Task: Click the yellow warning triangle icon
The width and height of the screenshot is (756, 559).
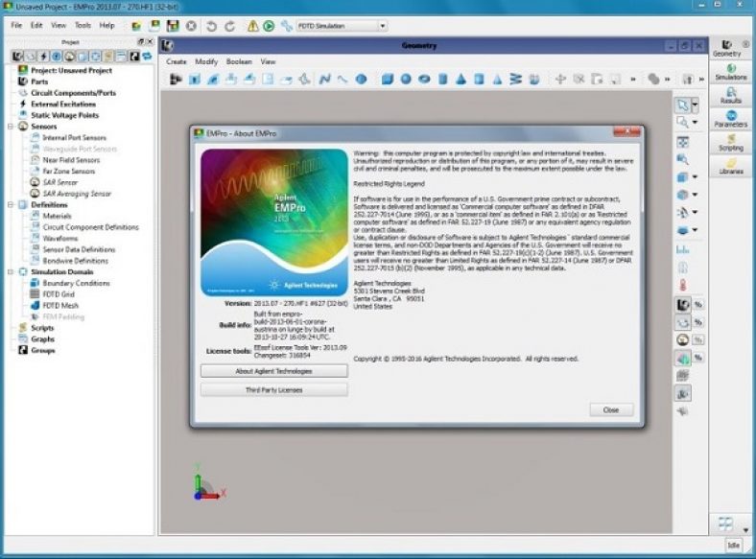Action: click(x=252, y=26)
